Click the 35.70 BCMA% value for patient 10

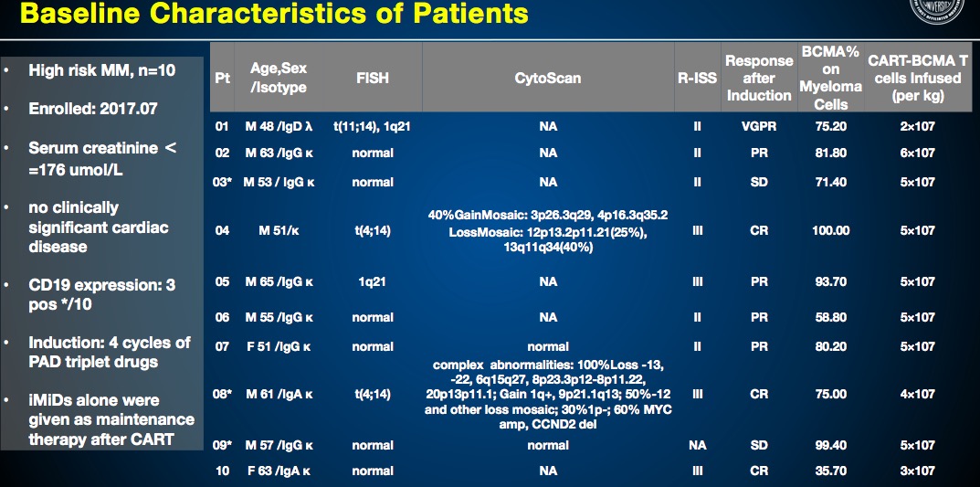(x=830, y=471)
